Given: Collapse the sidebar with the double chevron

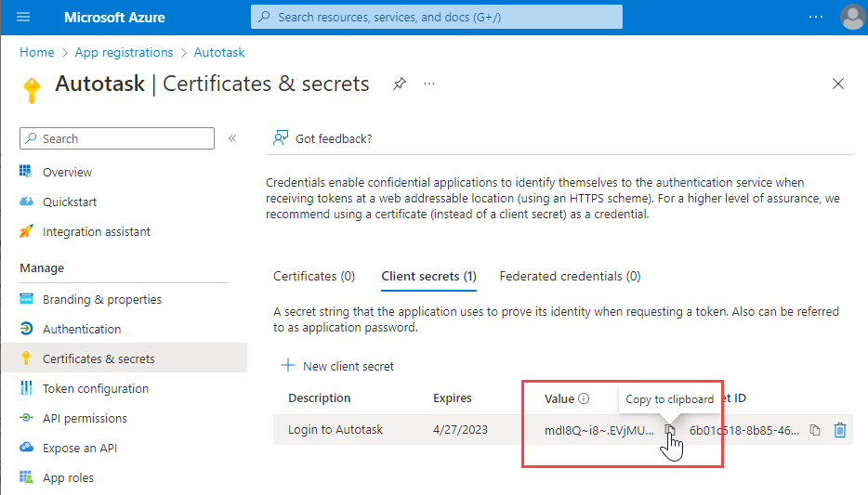Looking at the screenshot, I should (x=232, y=138).
